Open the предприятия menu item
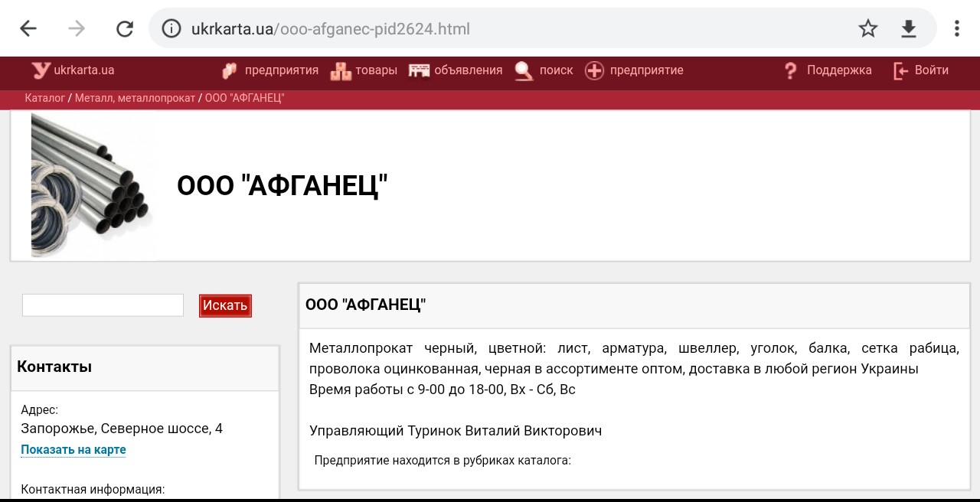Image resolution: width=980 pixels, height=502 pixels. (281, 70)
